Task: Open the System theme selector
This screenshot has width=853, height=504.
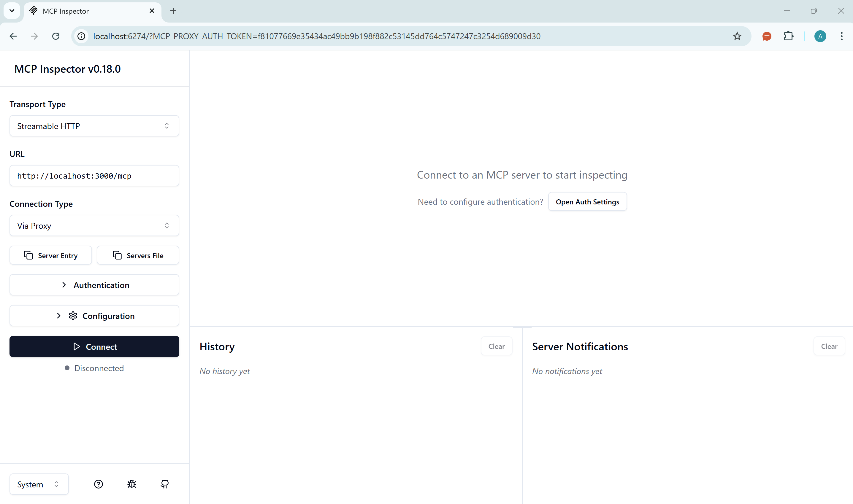Action: [39, 484]
